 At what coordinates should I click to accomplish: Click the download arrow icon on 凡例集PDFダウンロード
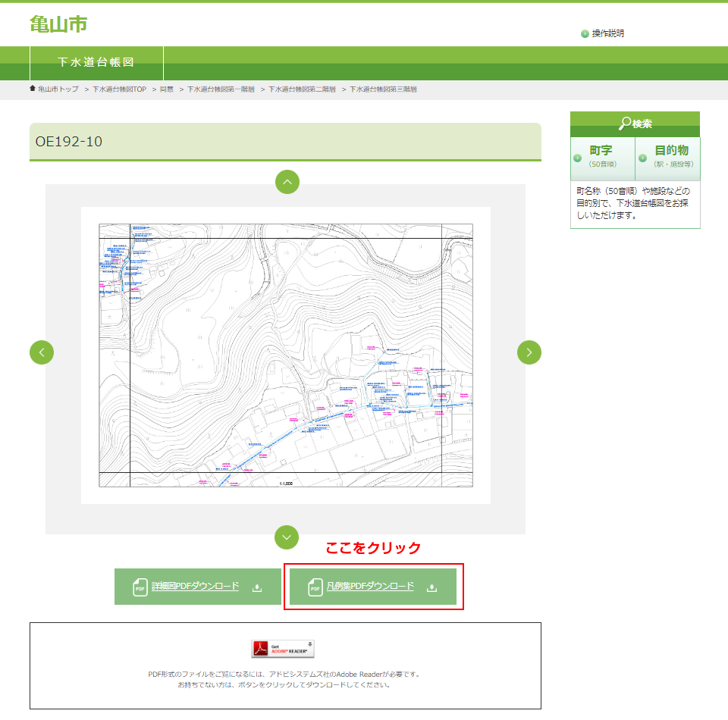(x=432, y=587)
